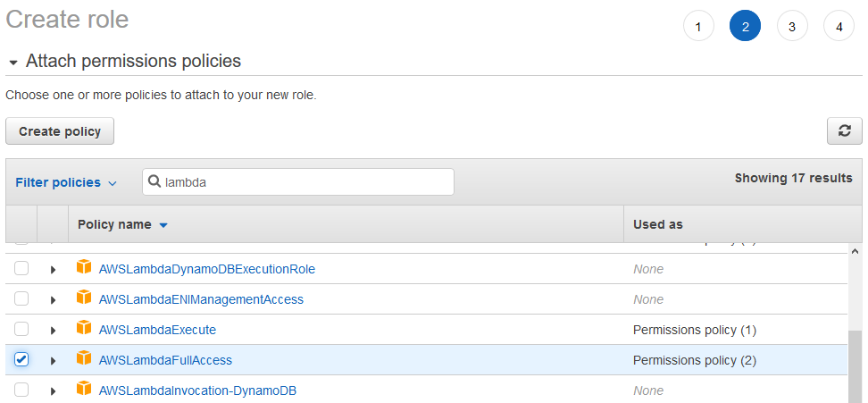Click the orange box icon beside AWSLambdaFullAccess
This screenshot has height=403, width=868.
coord(84,358)
